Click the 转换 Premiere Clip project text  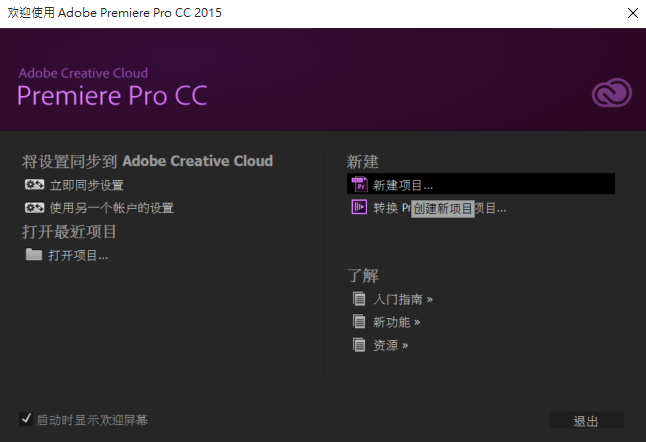pos(440,208)
